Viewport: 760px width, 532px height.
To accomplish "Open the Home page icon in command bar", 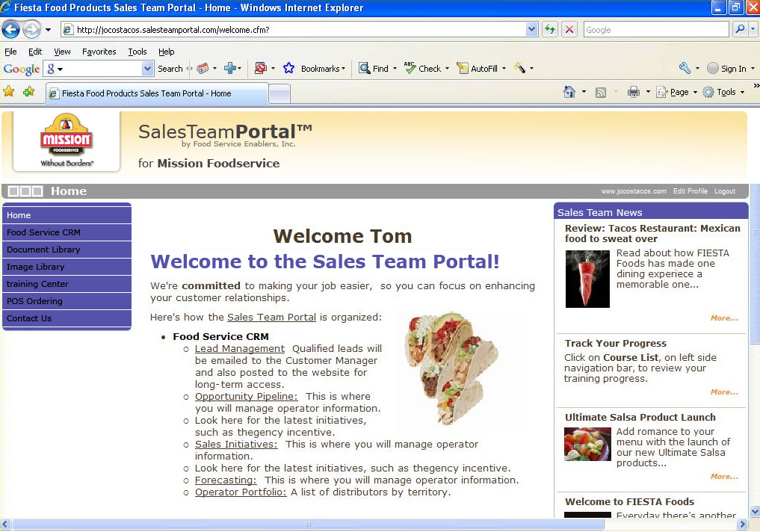I will [569, 92].
